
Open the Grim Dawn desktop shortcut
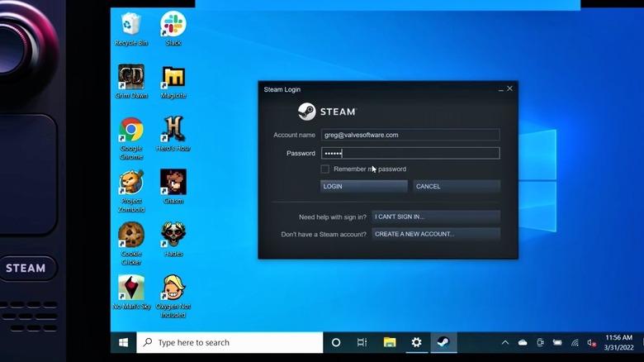[x=130, y=78]
